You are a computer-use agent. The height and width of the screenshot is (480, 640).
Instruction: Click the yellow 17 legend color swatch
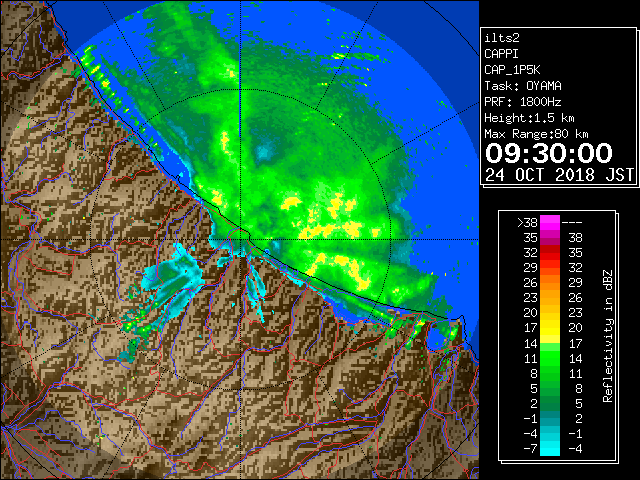[550, 328]
